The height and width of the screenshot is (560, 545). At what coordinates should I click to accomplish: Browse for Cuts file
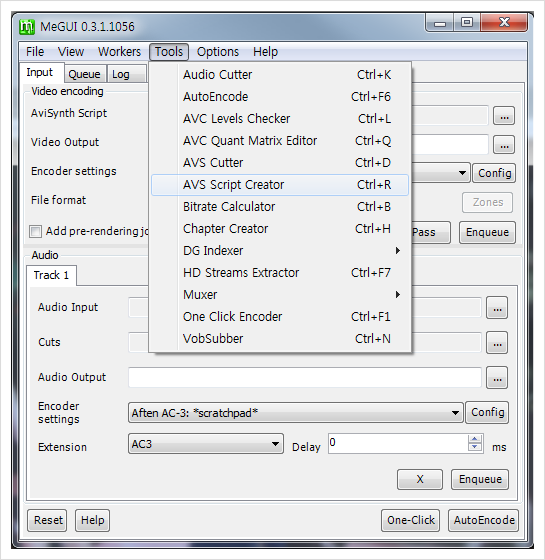(x=497, y=342)
